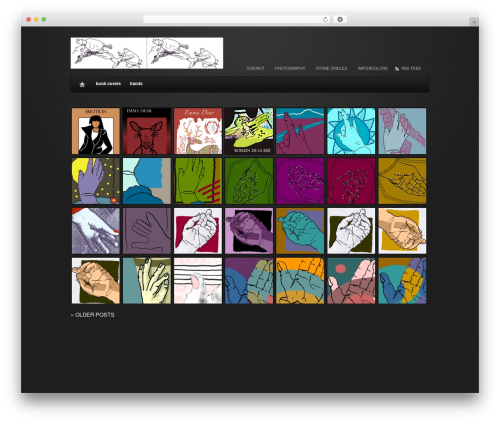This screenshot has height=423, width=500.
Task: Open the Emotion book cover thumbnail
Action: coord(96,131)
